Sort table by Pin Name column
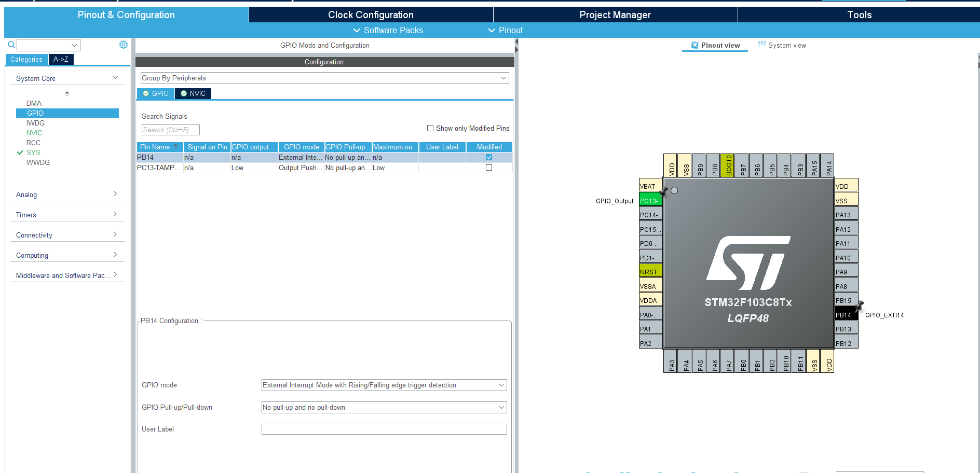The image size is (980, 473). click(x=160, y=147)
